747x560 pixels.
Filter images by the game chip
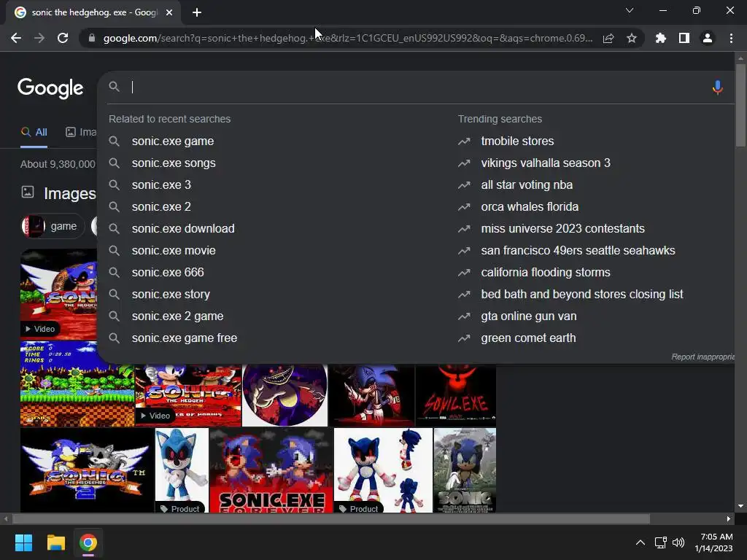pyautogui.click(x=53, y=226)
